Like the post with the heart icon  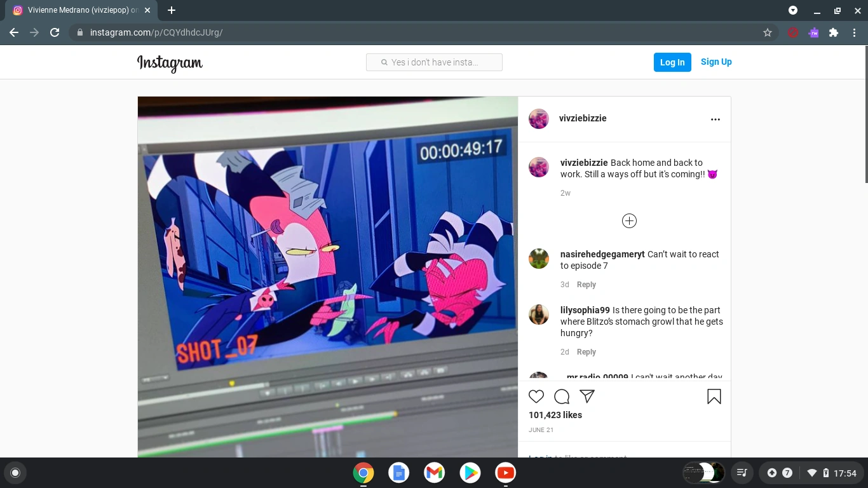pyautogui.click(x=536, y=396)
